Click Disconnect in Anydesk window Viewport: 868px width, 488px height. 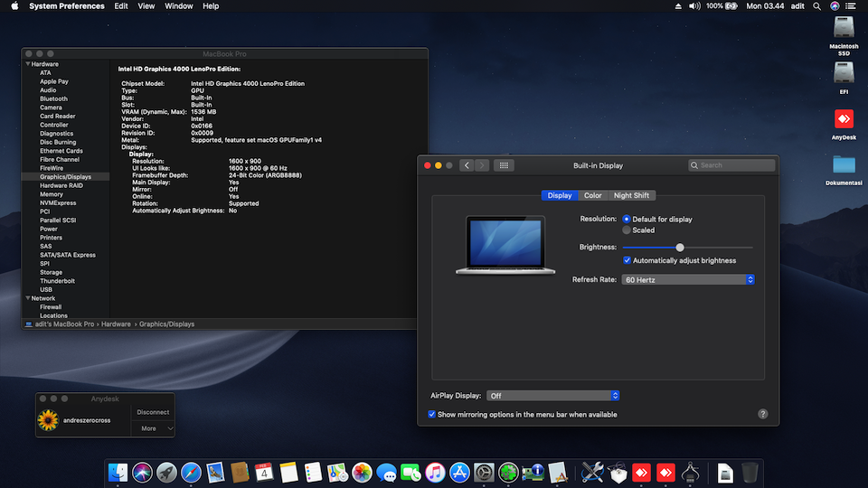tap(153, 412)
